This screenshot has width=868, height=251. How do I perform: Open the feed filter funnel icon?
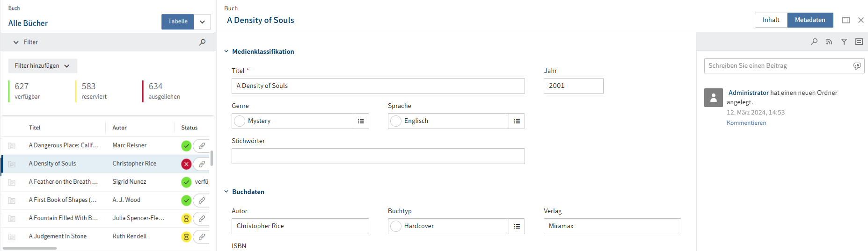click(844, 42)
